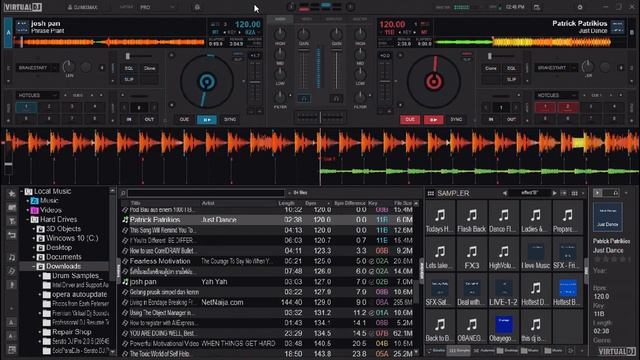The height and width of the screenshot is (360, 640).
Task: Click the deck A selector tab
Action: (8, 32)
